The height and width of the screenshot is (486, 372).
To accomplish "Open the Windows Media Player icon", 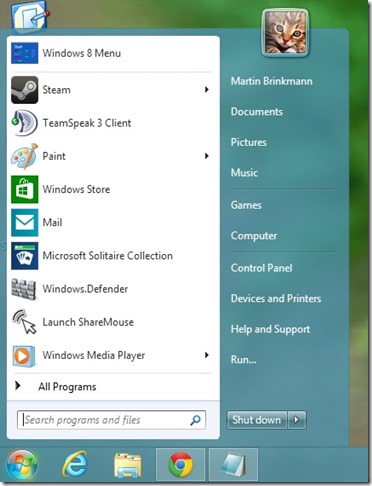I will tap(24, 356).
